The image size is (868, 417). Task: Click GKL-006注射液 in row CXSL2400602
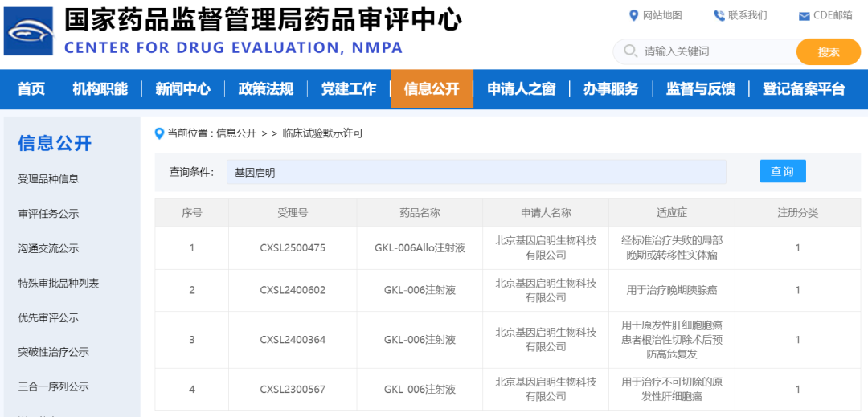tap(420, 290)
